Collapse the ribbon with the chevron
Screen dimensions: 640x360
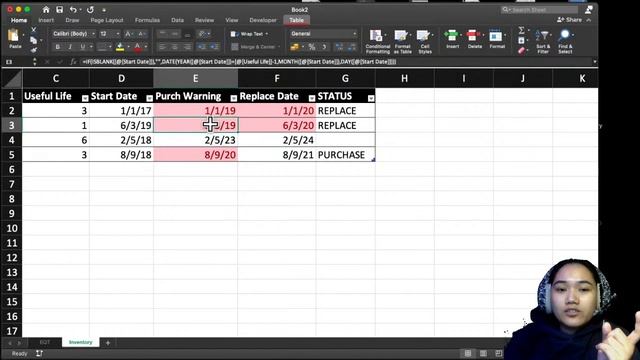589,20
